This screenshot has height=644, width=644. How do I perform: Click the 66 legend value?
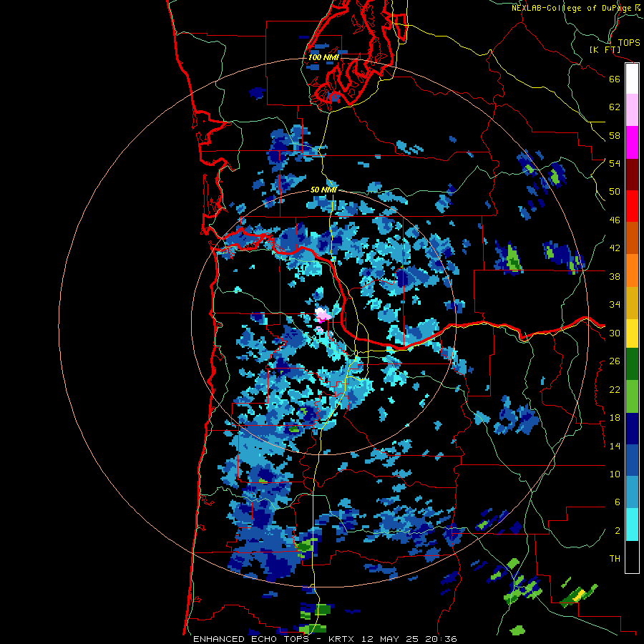[x=615, y=79]
